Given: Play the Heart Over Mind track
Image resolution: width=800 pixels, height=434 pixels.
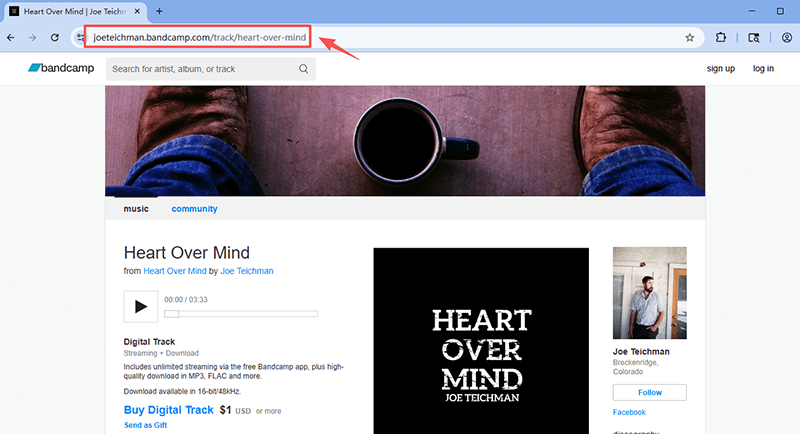Looking at the screenshot, I should coord(141,307).
